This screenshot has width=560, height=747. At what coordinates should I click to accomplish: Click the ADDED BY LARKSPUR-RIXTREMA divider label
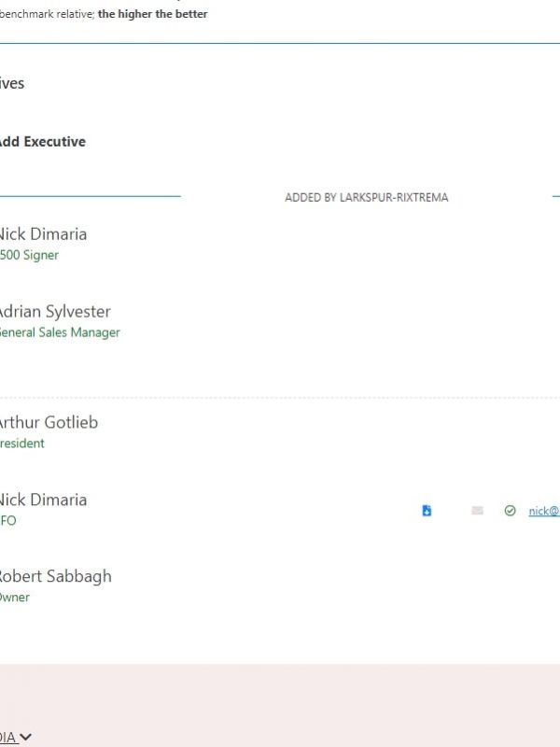pos(366,198)
